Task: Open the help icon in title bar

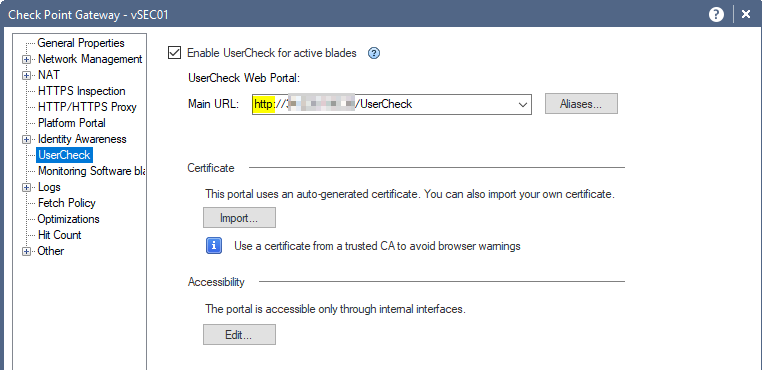Action: pyautogui.click(x=716, y=15)
